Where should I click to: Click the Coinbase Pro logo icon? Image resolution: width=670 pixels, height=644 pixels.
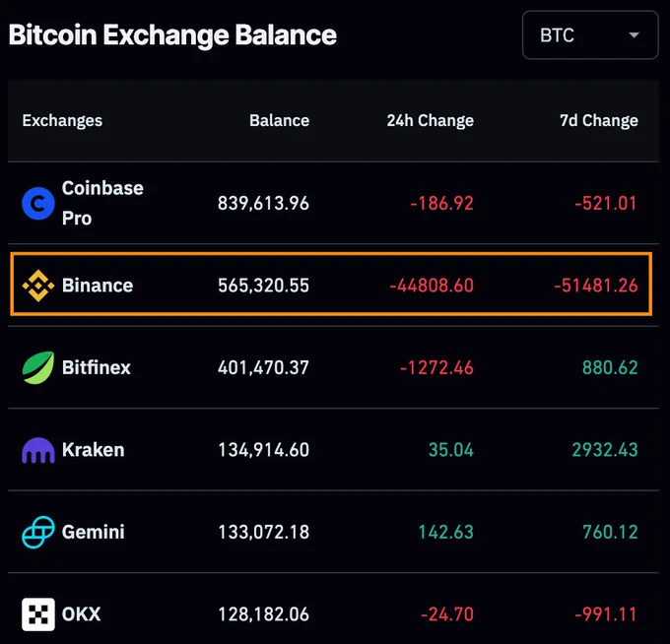tap(38, 203)
